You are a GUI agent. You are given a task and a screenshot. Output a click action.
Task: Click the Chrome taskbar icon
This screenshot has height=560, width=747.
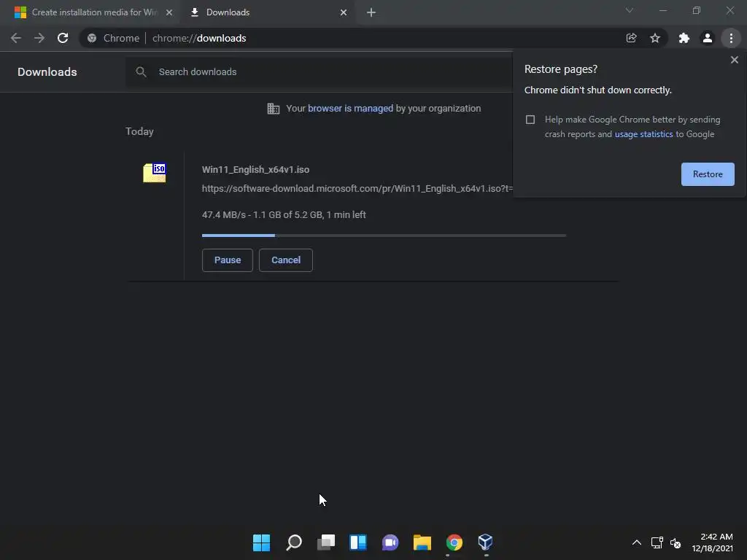tap(454, 542)
